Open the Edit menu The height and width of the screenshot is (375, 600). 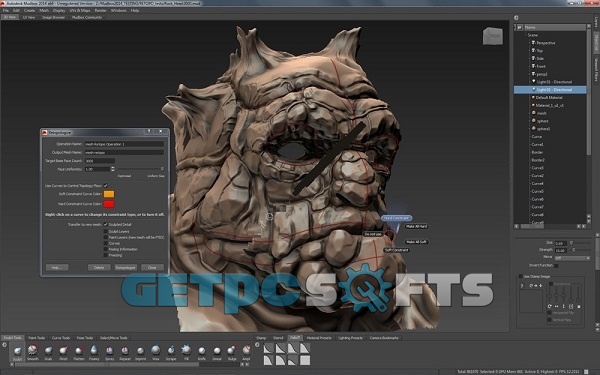pyautogui.click(x=16, y=10)
